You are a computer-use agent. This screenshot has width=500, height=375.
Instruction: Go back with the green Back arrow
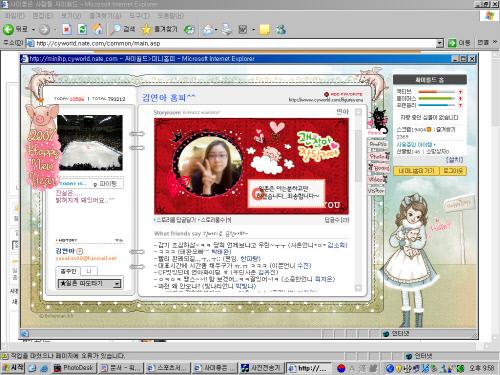(x=8, y=30)
